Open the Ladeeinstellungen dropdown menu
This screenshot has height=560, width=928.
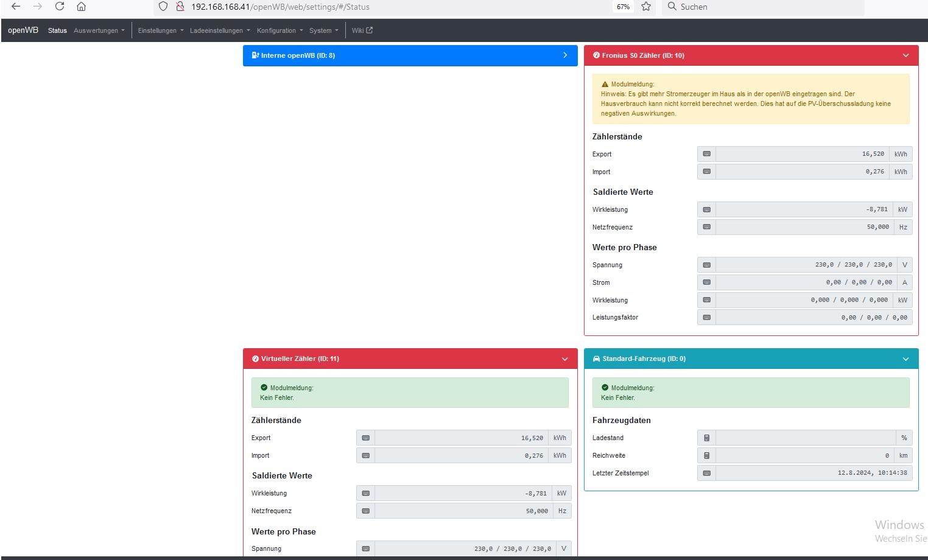[220, 30]
